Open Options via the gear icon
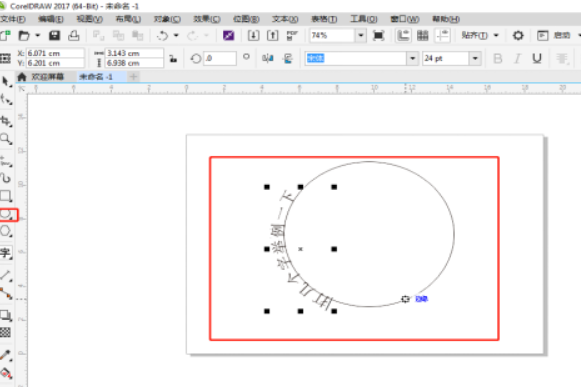This screenshot has height=387, width=581. [x=518, y=36]
